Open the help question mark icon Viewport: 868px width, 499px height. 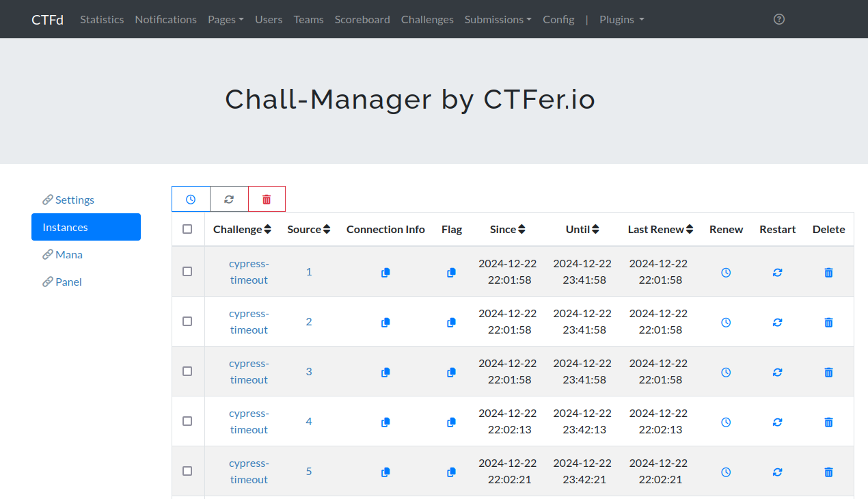click(779, 19)
